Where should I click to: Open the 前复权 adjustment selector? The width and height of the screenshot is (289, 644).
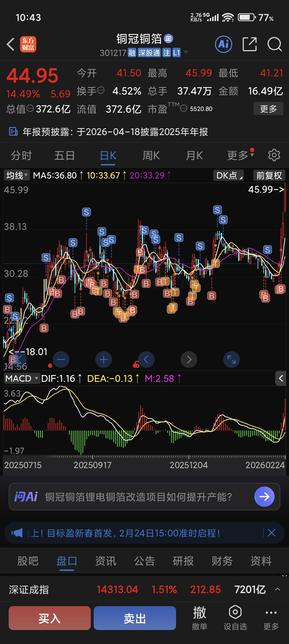(x=269, y=175)
